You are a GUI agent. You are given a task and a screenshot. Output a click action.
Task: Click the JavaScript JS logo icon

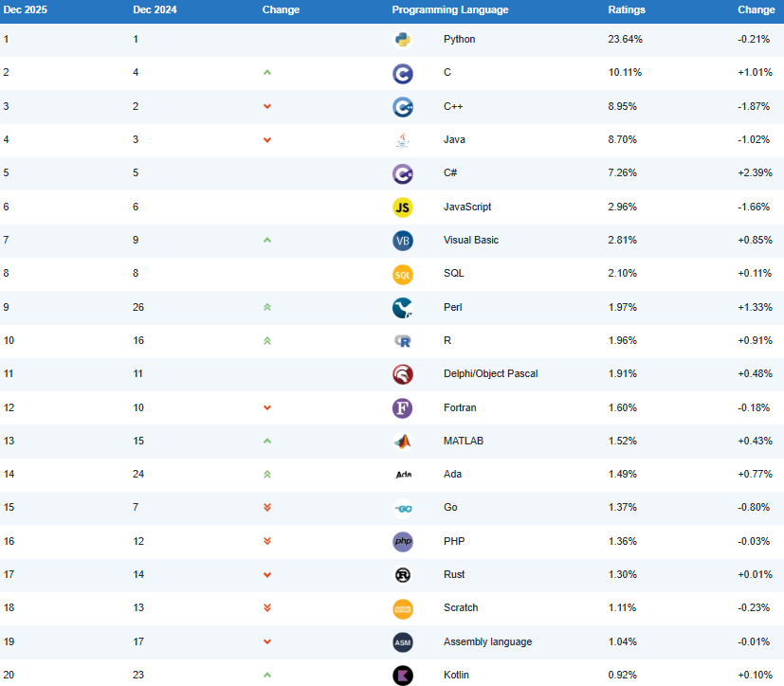click(x=403, y=207)
